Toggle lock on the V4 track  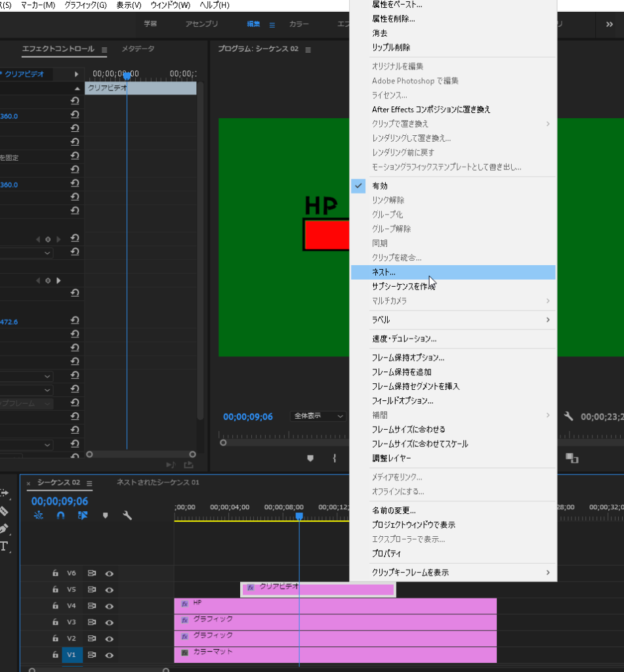click(x=56, y=606)
